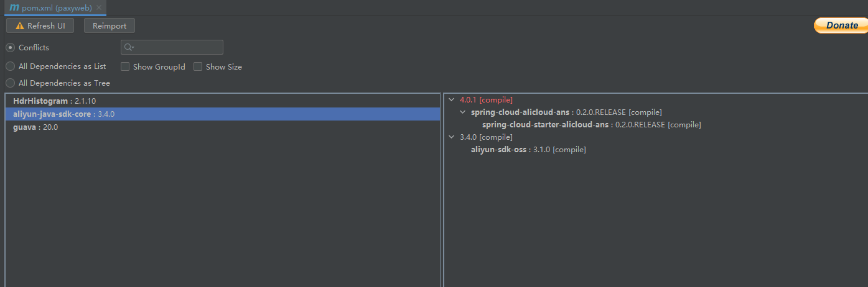Enable the Show Size checkbox
The height and width of the screenshot is (287, 868).
[x=198, y=66]
